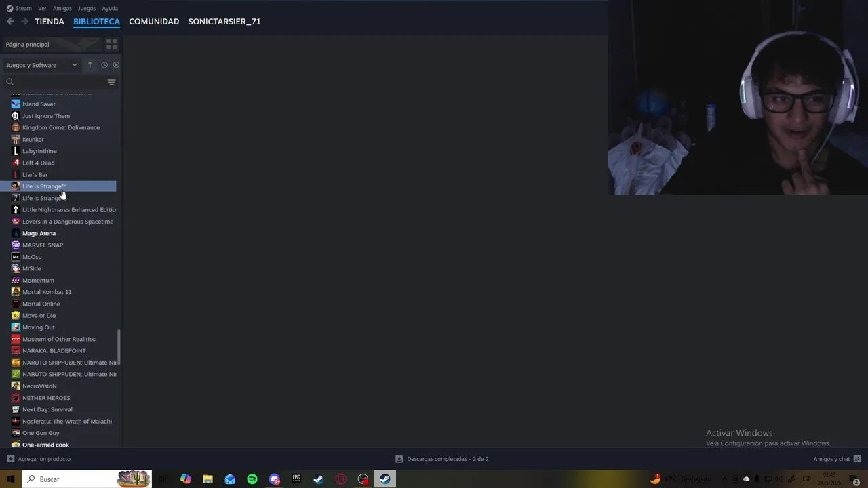Open the Amigos menu
This screenshot has width=868, height=488.
point(62,8)
